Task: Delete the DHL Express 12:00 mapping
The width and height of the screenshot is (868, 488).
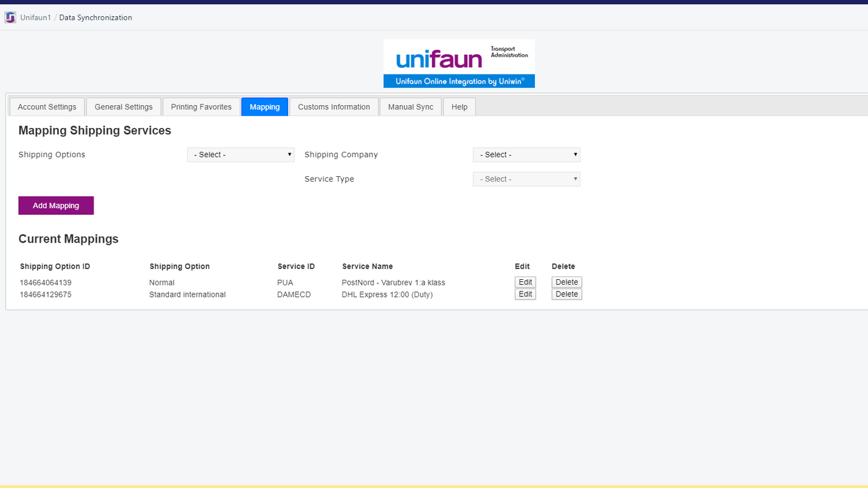Action: click(566, 294)
